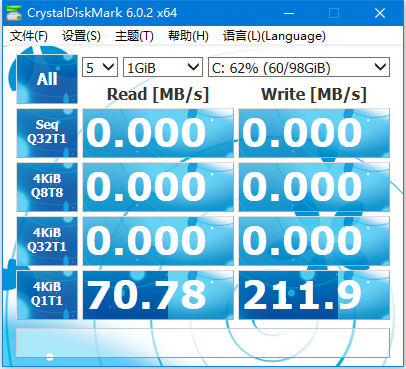Minimize the CrystalDiskMark window

289,13
